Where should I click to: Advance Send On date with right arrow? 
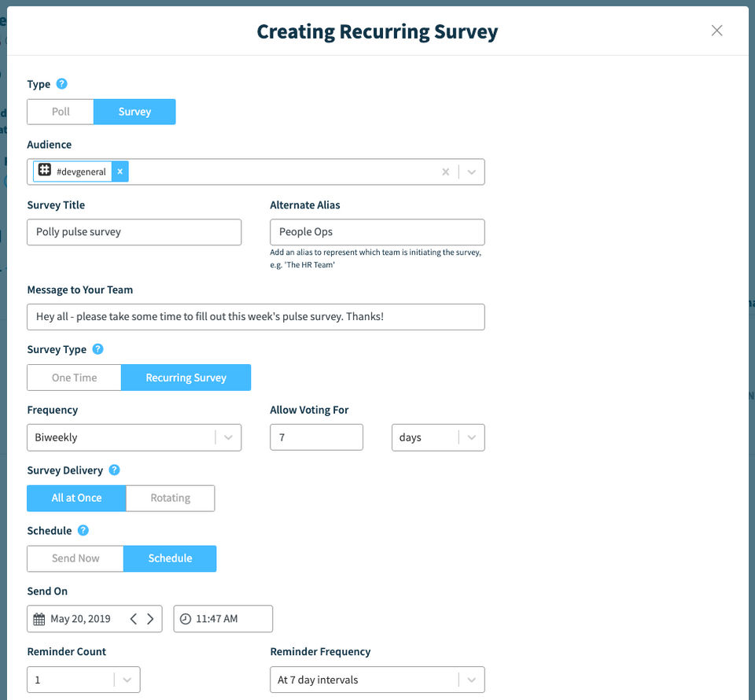point(150,619)
